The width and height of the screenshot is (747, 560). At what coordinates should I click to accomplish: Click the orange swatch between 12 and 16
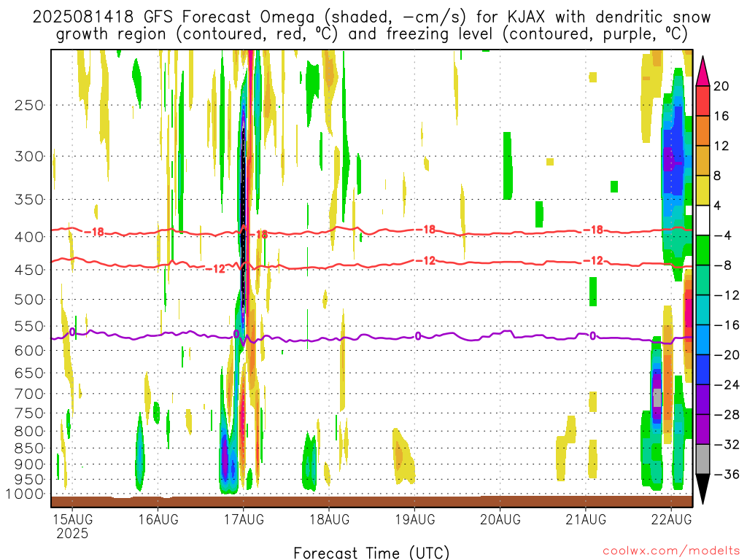(x=703, y=131)
